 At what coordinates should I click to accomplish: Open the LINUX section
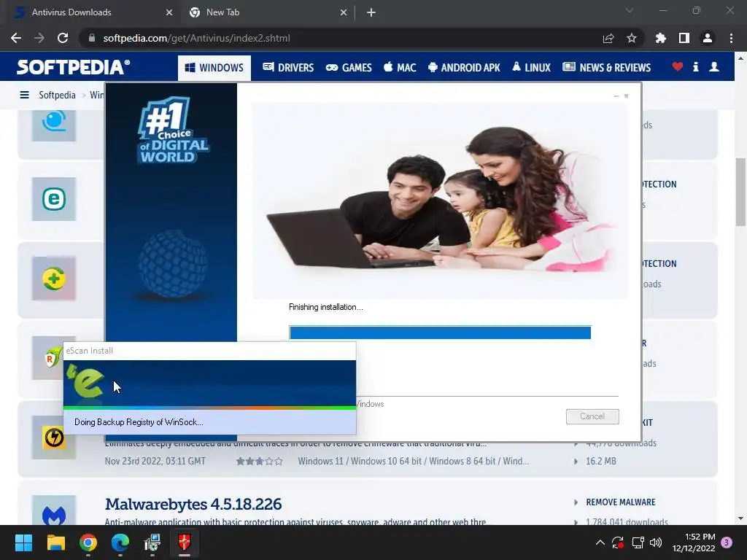(x=531, y=68)
